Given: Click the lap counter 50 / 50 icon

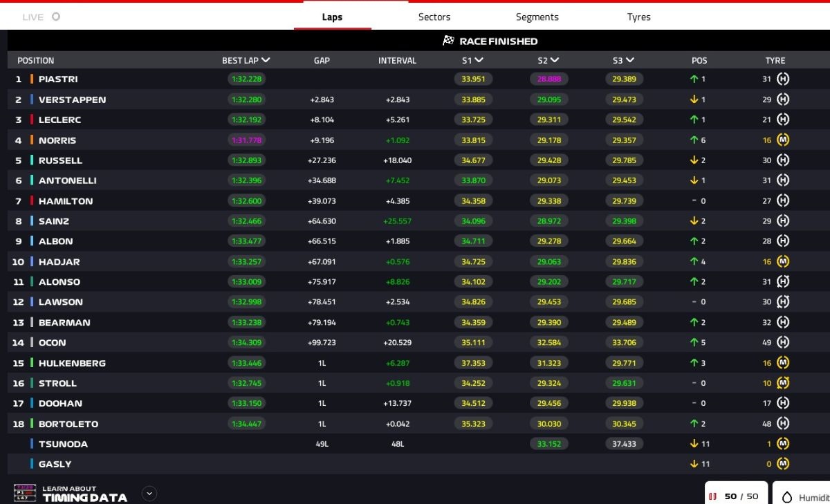Looking at the screenshot, I should (712, 496).
